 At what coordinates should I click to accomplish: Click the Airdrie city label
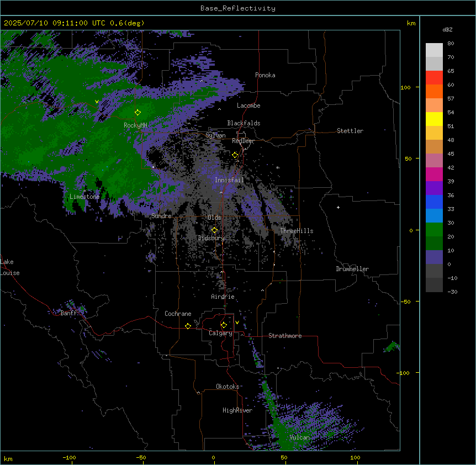coord(223,297)
